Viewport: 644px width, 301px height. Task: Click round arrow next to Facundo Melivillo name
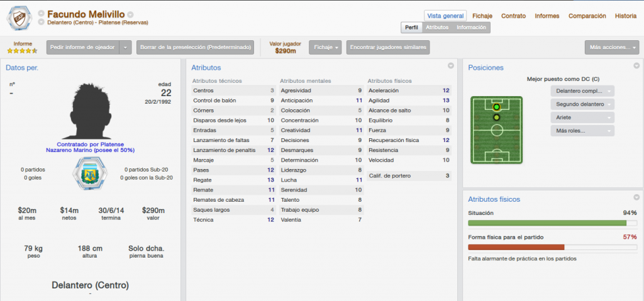tap(131, 14)
